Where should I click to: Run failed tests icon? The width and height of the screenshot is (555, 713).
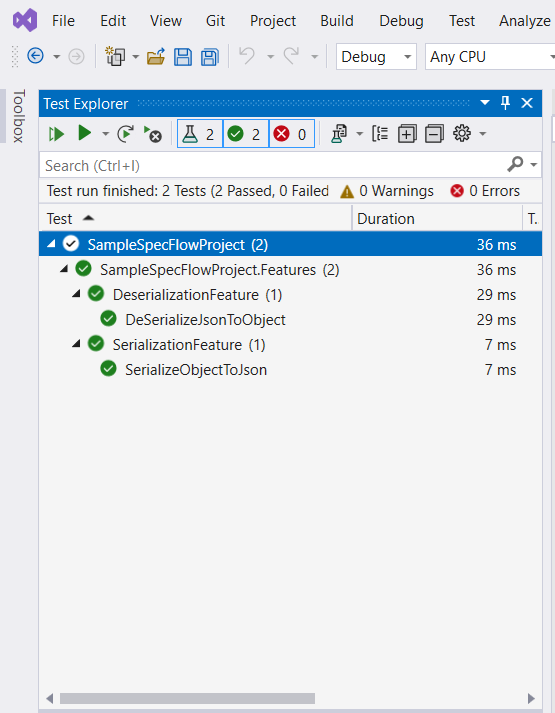(x=153, y=134)
